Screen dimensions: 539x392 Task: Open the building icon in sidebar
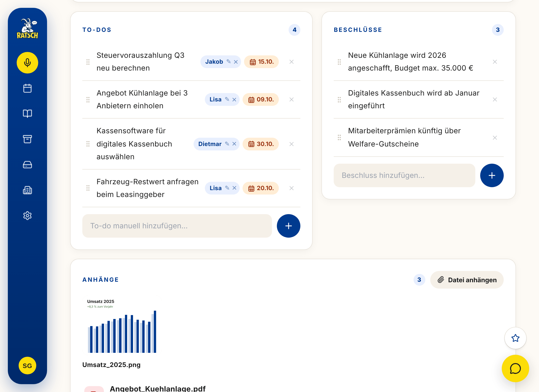coord(27,190)
